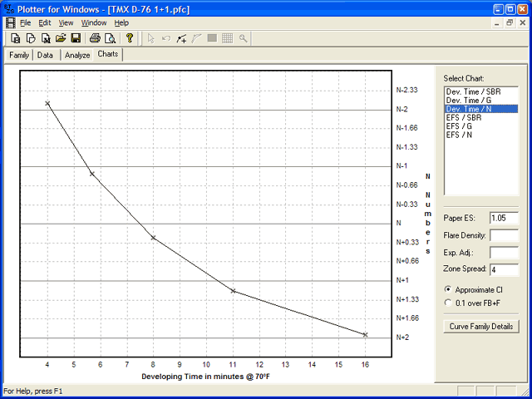The height and width of the screenshot is (399, 532).
Task: Click the Paper ES input field
Action: pyautogui.click(x=505, y=218)
